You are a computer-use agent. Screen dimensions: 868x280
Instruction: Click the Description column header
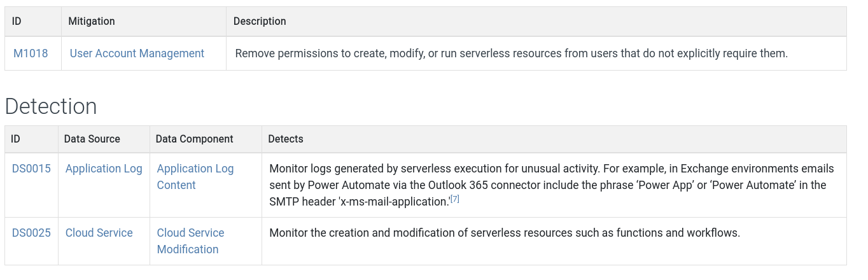pos(260,21)
